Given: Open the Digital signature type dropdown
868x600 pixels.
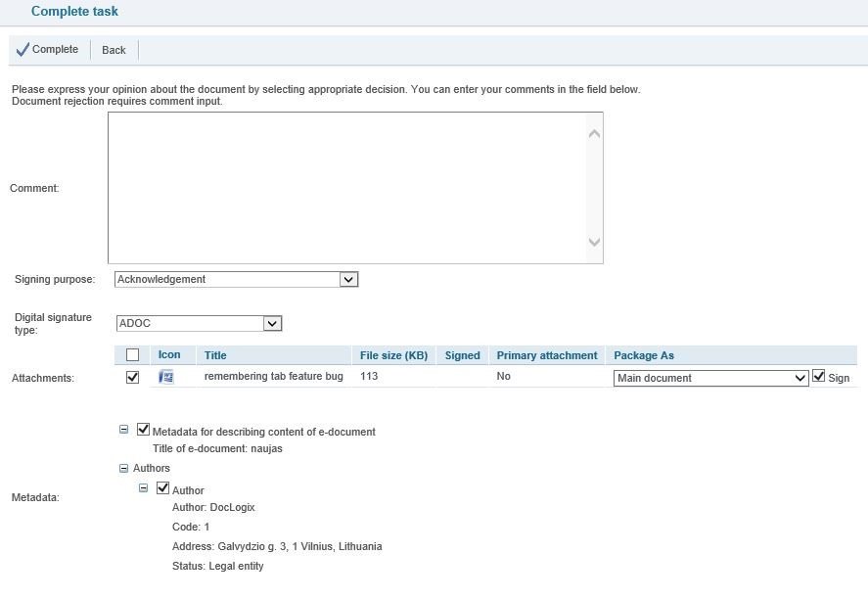Looking at the screenshot, I should click(272, 324).
